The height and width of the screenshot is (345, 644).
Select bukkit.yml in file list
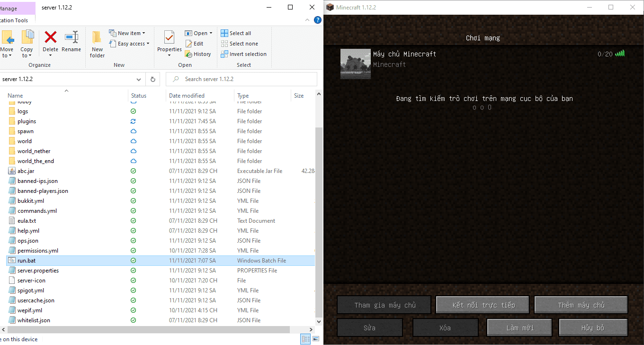(31, 201)
